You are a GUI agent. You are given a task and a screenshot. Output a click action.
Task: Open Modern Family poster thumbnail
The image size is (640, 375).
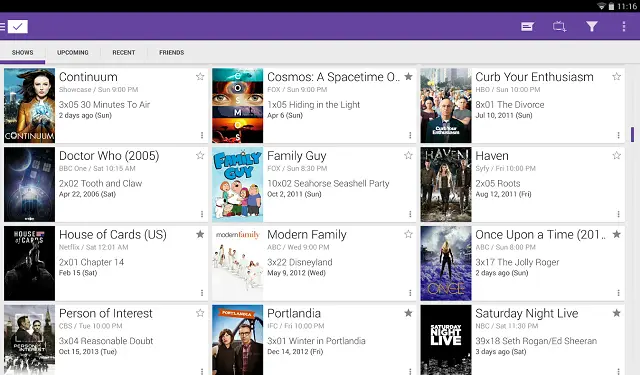point(238,263)
